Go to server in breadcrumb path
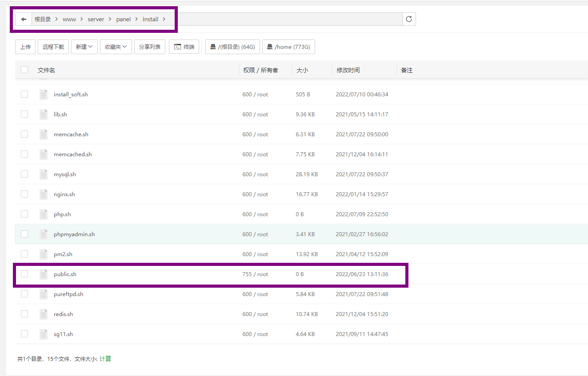The width and height of the screenshot is (588, 376). (96, 19)
